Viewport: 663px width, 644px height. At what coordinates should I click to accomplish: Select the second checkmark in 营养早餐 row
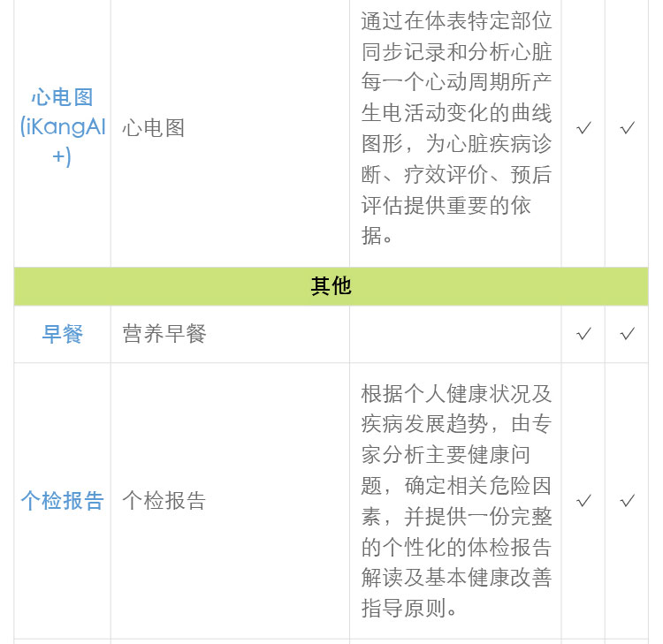point(627,334)
